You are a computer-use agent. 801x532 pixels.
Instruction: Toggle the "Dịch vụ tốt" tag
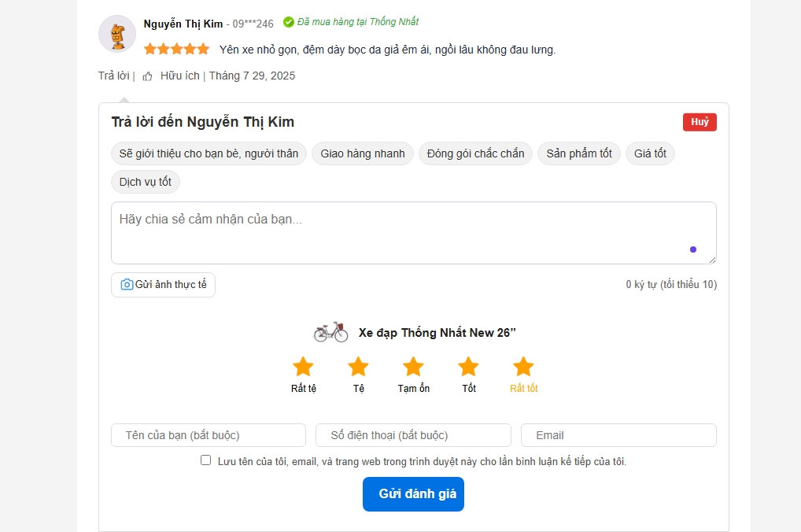(x=145, y=182)
